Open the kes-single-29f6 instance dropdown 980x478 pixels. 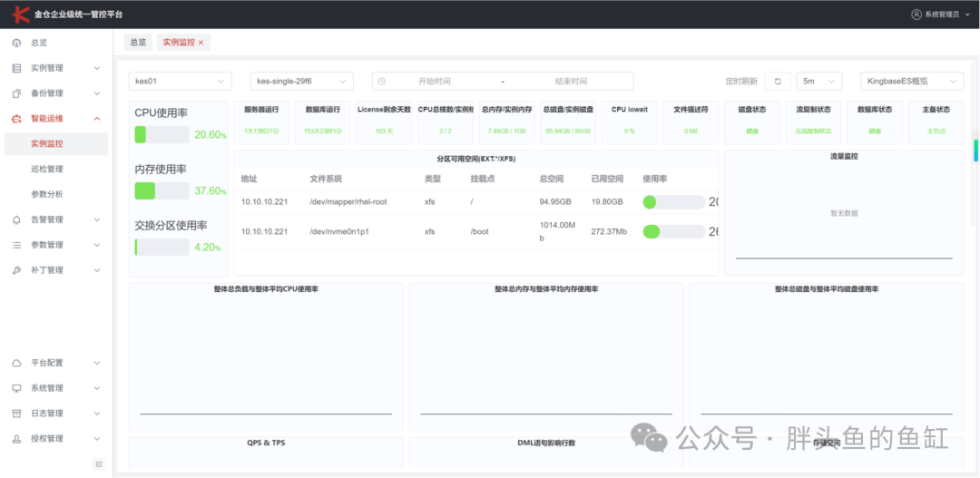point(302,82)
